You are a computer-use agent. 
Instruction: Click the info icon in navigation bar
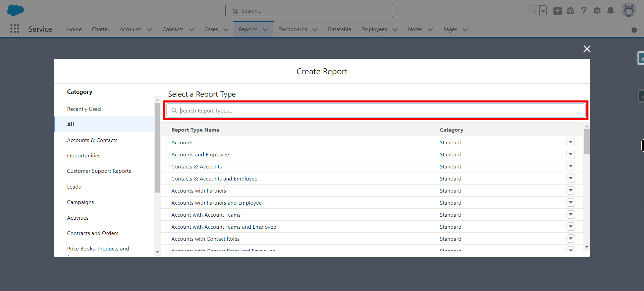634,30
